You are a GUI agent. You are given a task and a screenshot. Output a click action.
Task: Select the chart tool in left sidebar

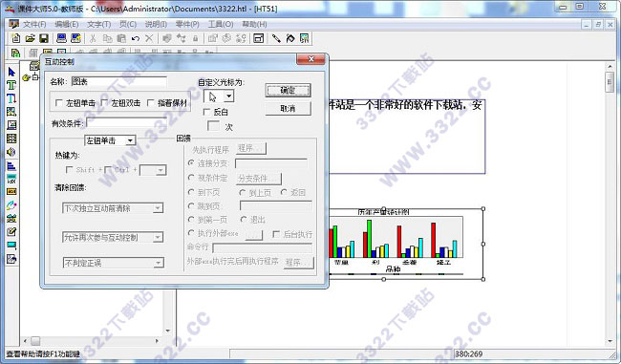click(11, 165)
